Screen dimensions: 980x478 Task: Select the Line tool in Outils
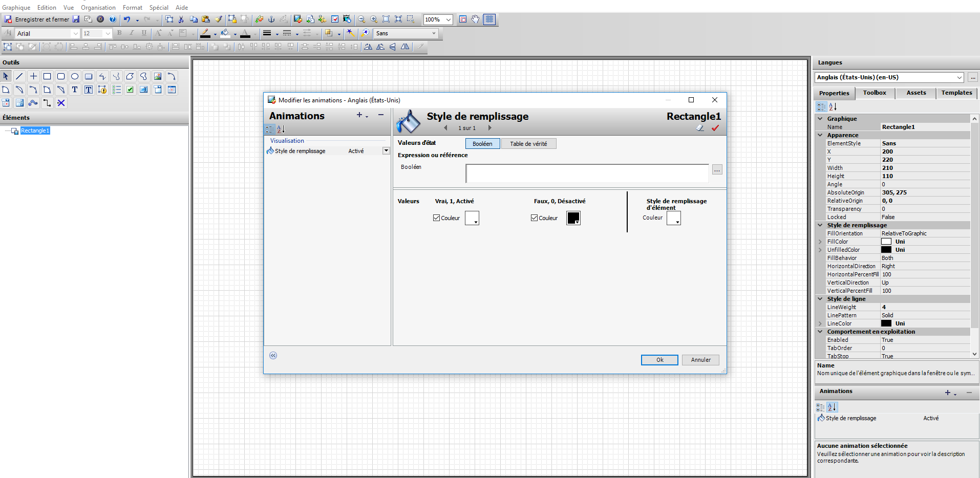tap(19, 76)
